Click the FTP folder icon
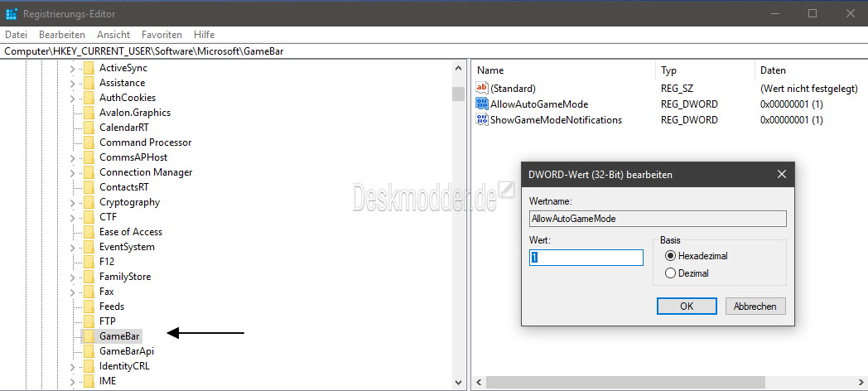This screenshot has height=391, width=868. coord(89,321)
